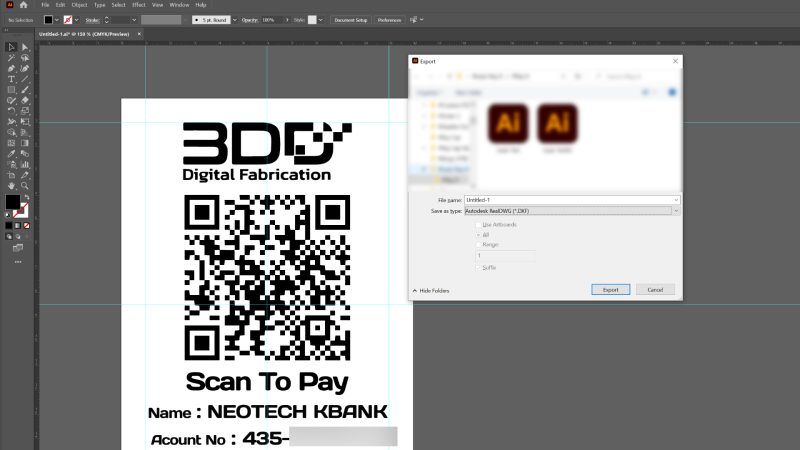Select the Eraser tool
This screenshot has height=450, width=800.
25,101
